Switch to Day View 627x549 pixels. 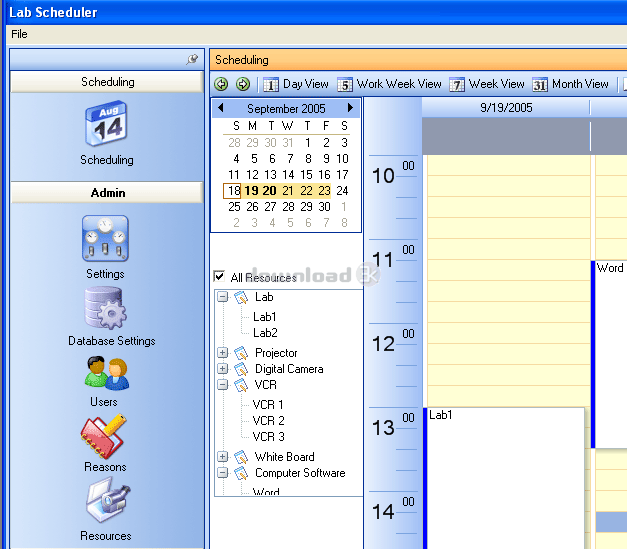tap(296, 84)
